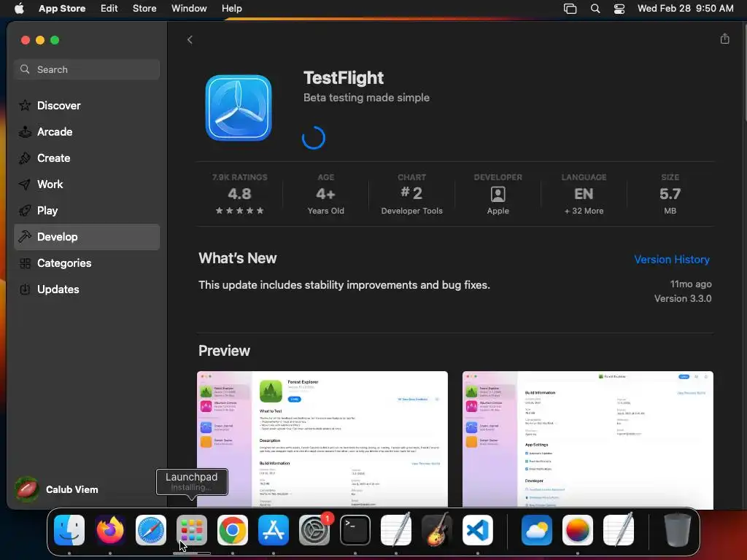This screenshot has width=747, height=560.
Task: Launch Google Chrome from the Dock
Action: 233,530
